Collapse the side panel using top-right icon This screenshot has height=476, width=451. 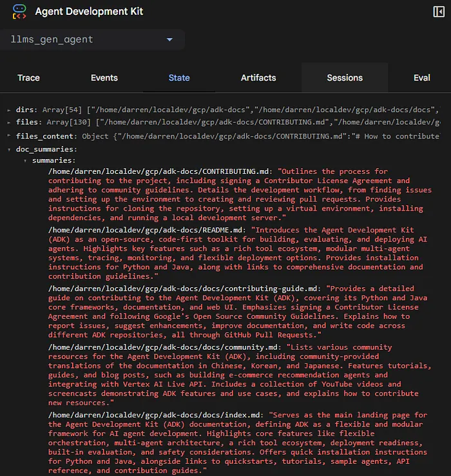point(438,12)
